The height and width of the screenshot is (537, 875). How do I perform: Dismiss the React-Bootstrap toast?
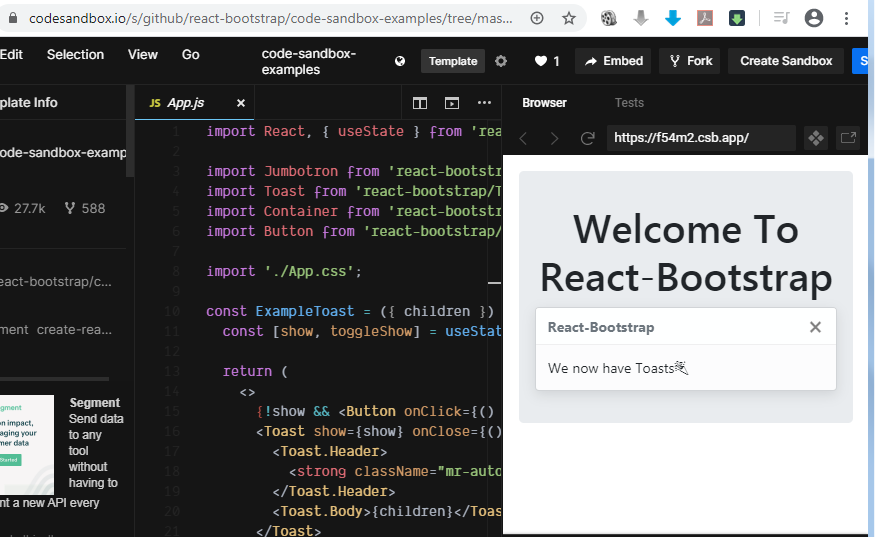(815, 327)
